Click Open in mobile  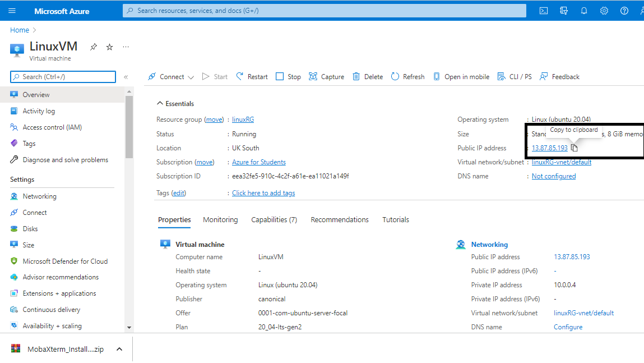(x=461, y=76)
